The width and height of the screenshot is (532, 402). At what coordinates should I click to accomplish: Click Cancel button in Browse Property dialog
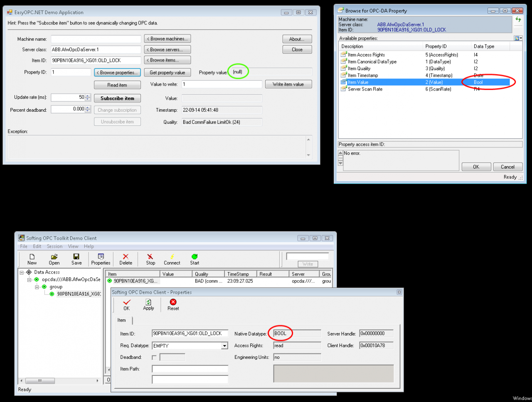coord(508,167)
